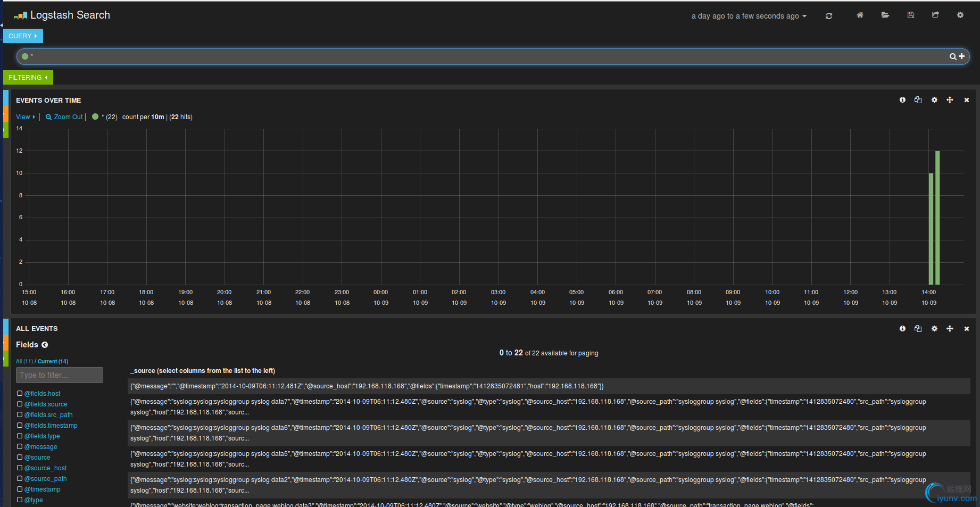Click the _source column header
Image resolution: width=980 pixels, height=507 pixels.
[203, 371]
